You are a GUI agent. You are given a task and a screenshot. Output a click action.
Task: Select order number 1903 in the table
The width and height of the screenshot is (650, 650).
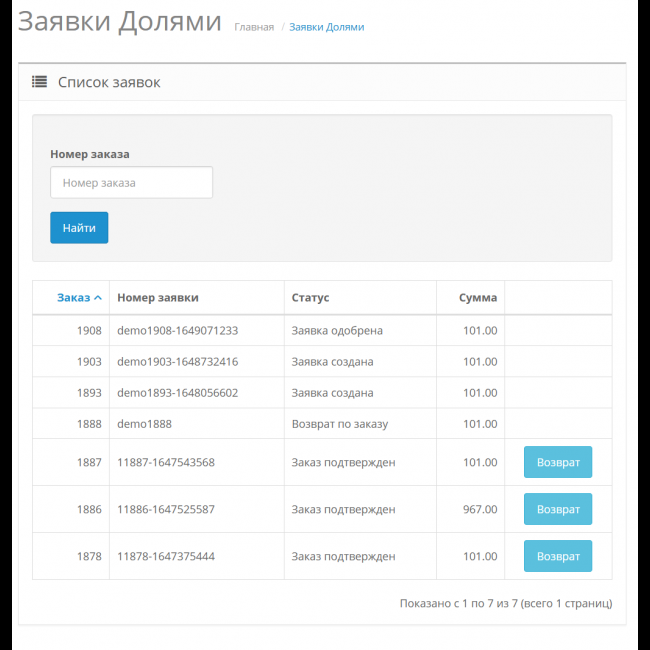[x=89, y=362]
